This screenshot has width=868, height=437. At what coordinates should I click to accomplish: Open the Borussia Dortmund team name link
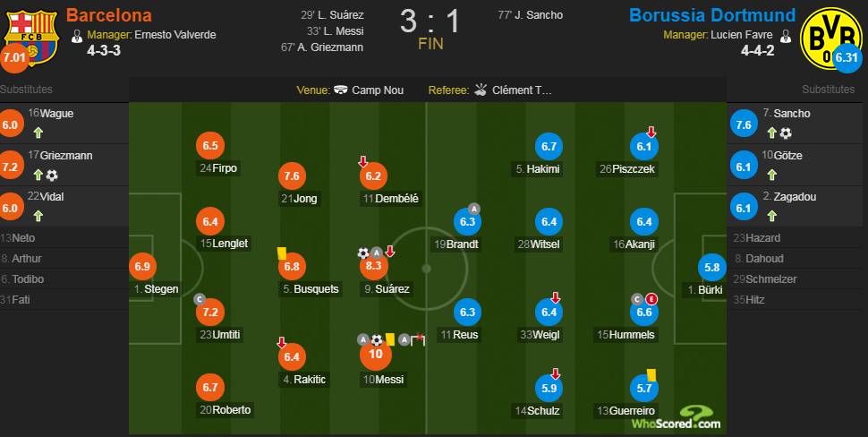tap(712, 14)
